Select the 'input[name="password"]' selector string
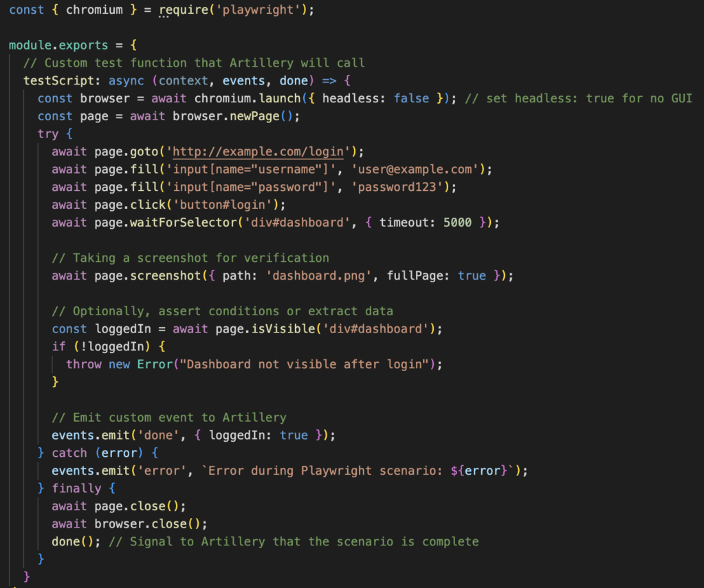 tap(251, 188)
